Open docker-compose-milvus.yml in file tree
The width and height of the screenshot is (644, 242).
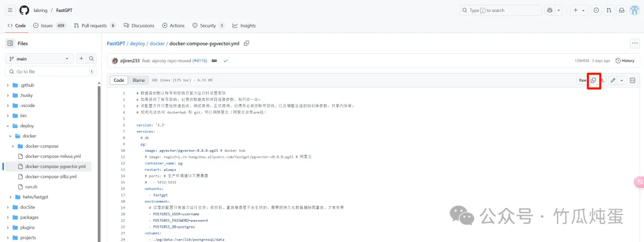click(x=53, y=157)
